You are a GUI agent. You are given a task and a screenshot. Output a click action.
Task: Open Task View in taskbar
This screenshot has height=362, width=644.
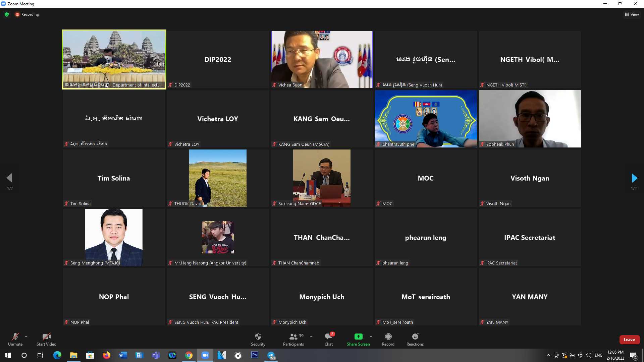tap(40, 355)
